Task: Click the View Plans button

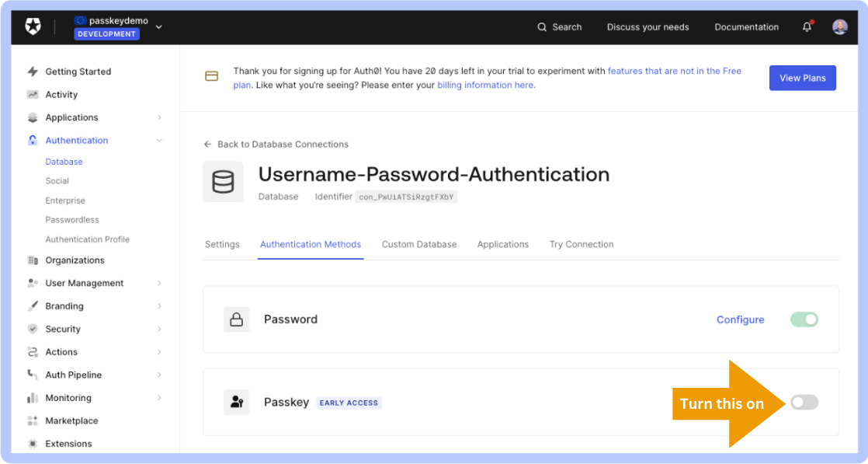Action: (x=803, y=78)
